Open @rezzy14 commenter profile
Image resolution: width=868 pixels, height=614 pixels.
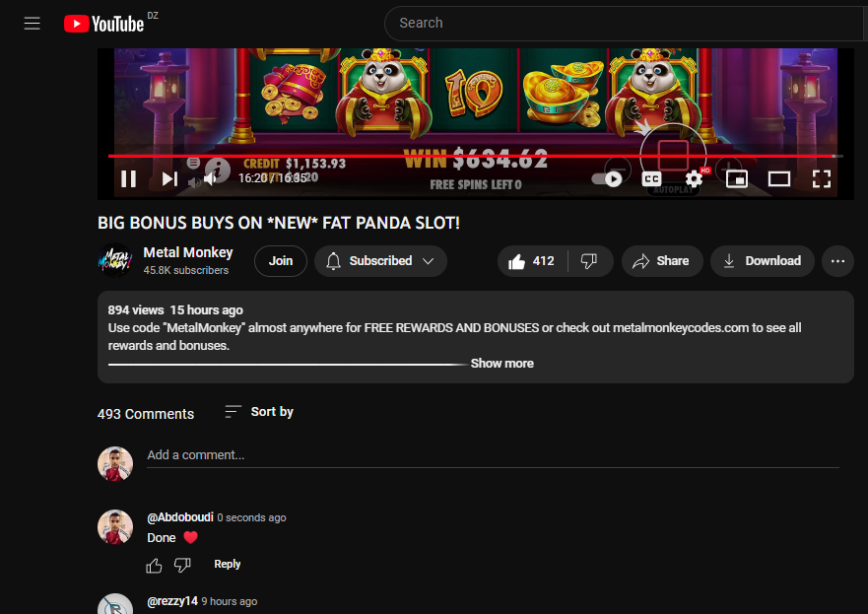[172, 601]
